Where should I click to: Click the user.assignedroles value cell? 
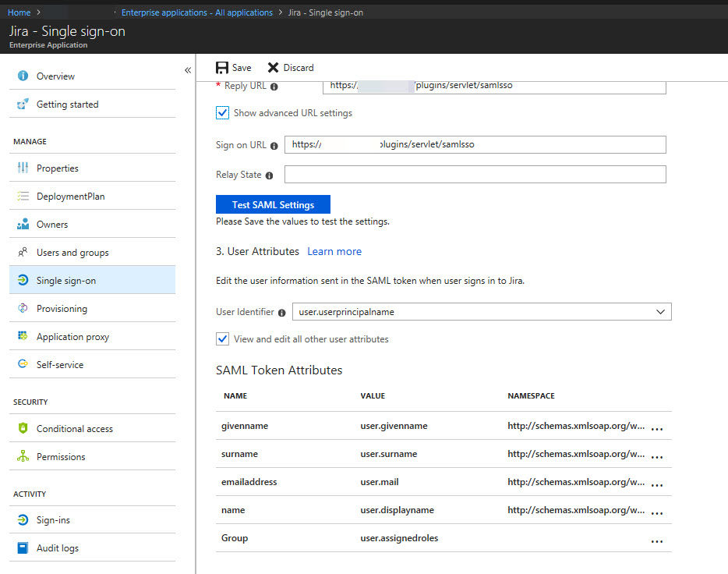pos(399,538)
